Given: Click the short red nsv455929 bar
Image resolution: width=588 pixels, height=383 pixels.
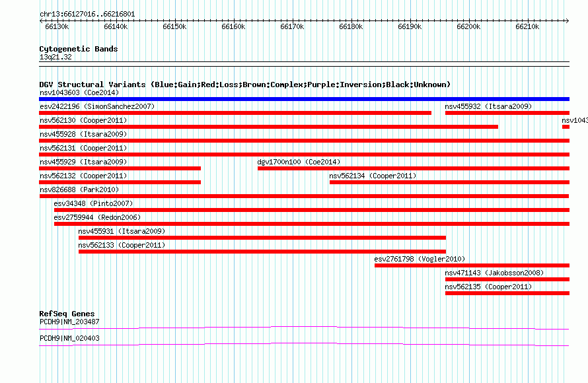Looking at the screenshot, I should [x=120, y=168].
